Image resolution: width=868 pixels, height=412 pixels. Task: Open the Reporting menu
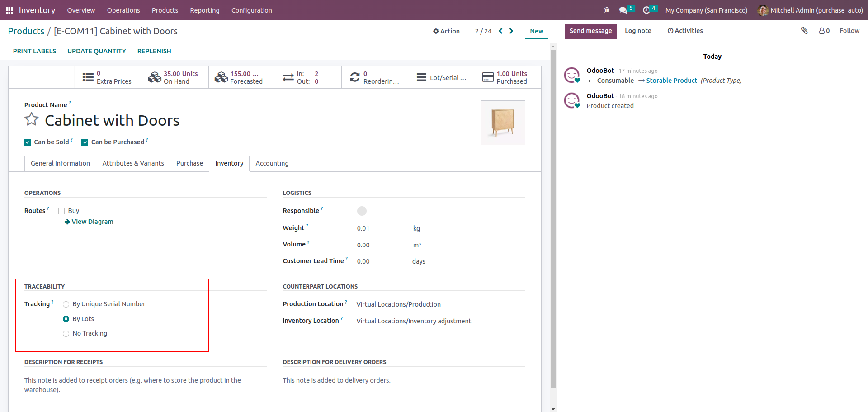point(205,10)
